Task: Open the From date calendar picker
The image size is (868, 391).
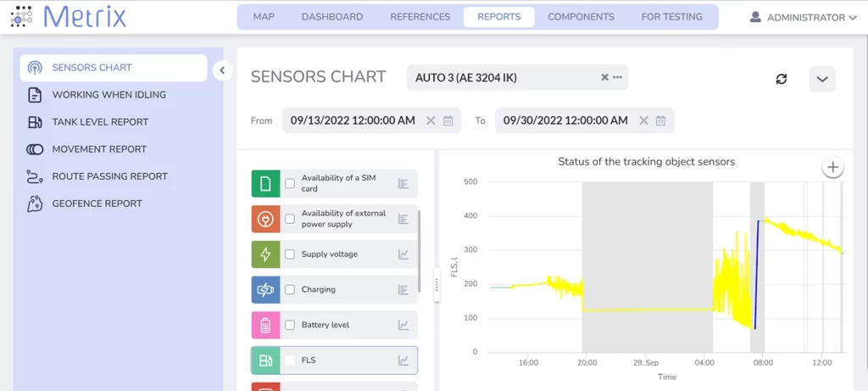Action: [448, 120]
